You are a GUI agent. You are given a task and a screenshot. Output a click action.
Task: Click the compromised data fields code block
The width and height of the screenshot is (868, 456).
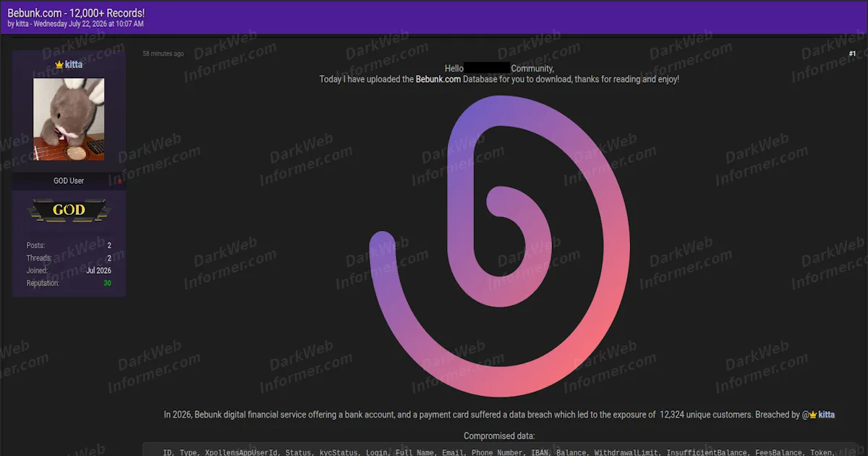click(499, 449)
